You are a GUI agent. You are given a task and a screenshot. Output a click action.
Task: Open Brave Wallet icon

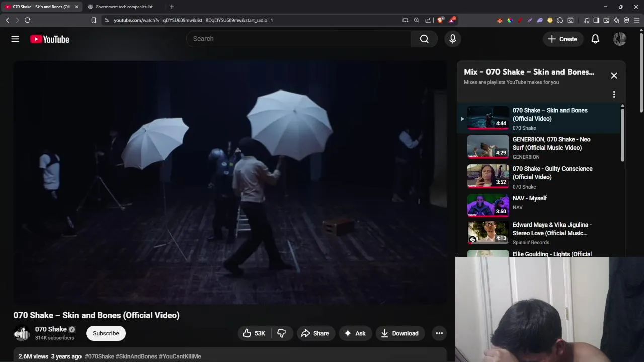(606, 20)
